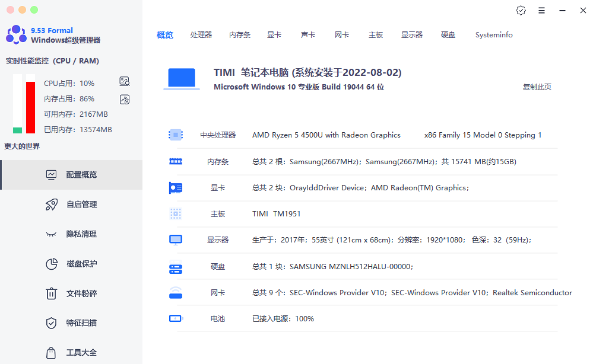Click the 显卡 graphics card icon
This screenshot has width=593, height=364.
(x=176, y=188)
